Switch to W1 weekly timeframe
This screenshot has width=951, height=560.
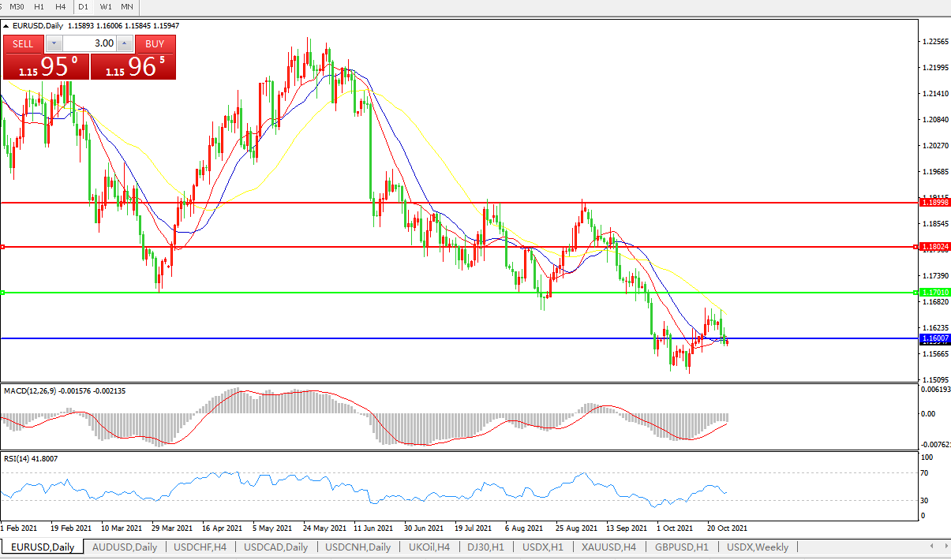(x=106, y=6)
